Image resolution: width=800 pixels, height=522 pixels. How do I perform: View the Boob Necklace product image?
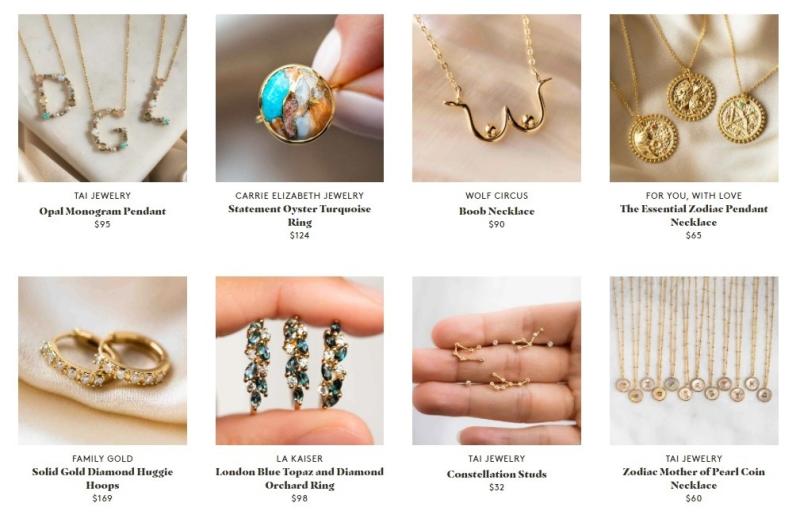496,98
